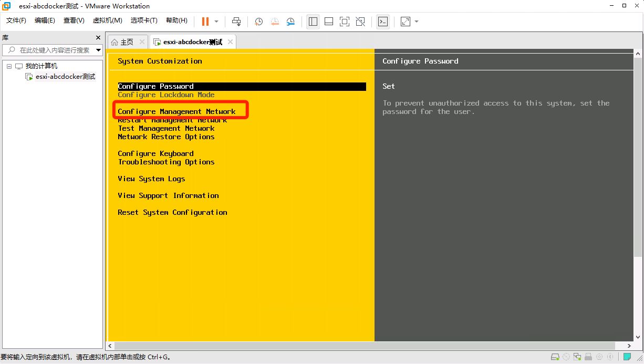
Task: Open the power options dropdown beside pause
Action: [x=216, y=22]
